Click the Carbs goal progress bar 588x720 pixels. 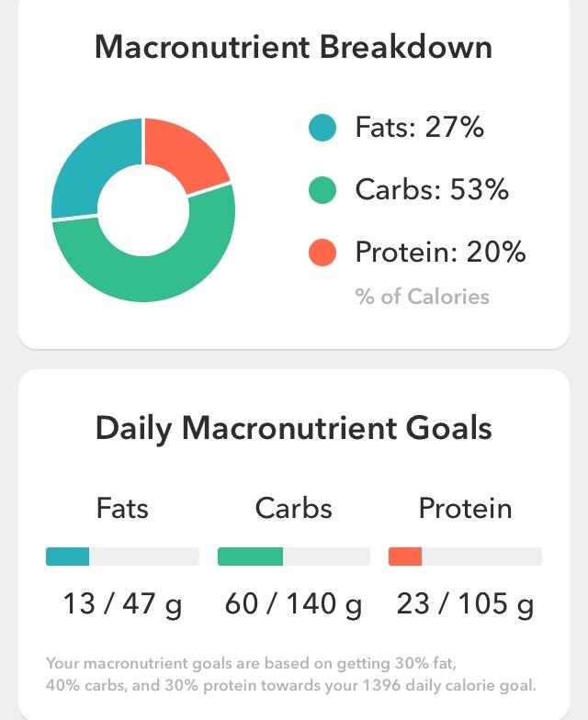294,557
